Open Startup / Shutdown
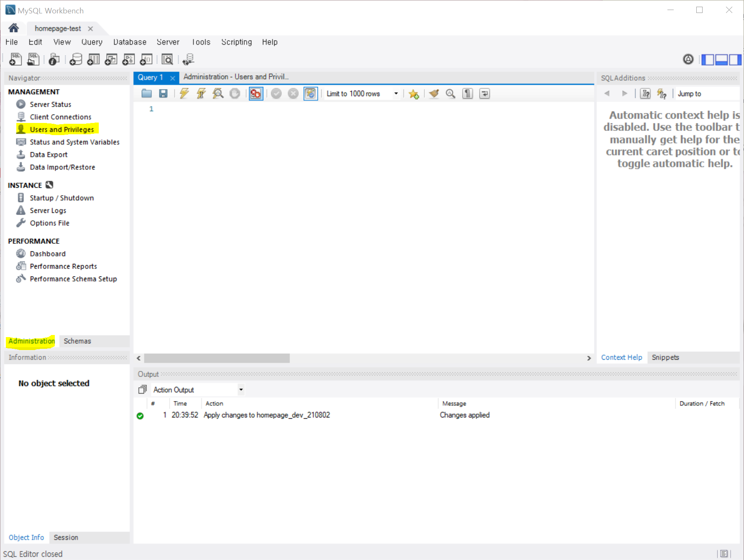 62,198
